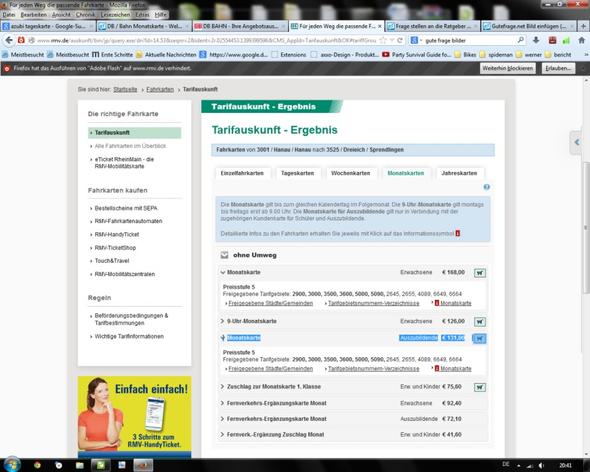Image resolution: width=590 pixels, height=472 pixels.
Task: Click the Erlauben... button
Action: [558, 68]
